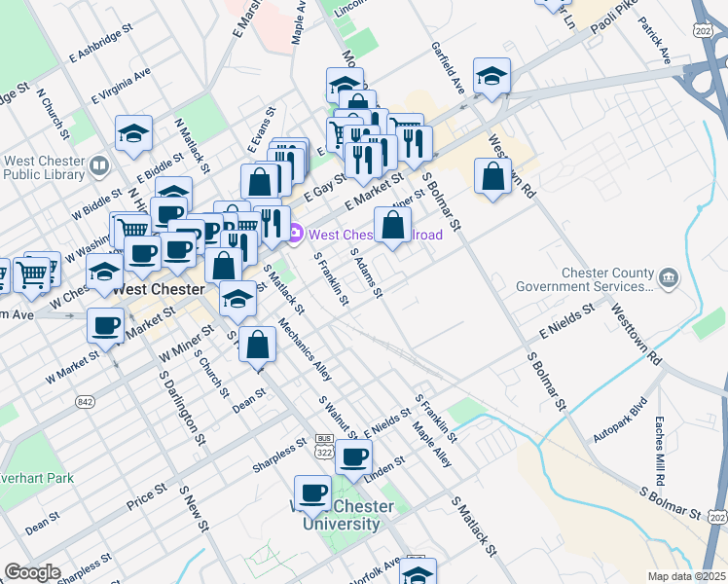Open coffee marker on West Chester University
This screenshot has width=728, height=584.
[312, 494]
